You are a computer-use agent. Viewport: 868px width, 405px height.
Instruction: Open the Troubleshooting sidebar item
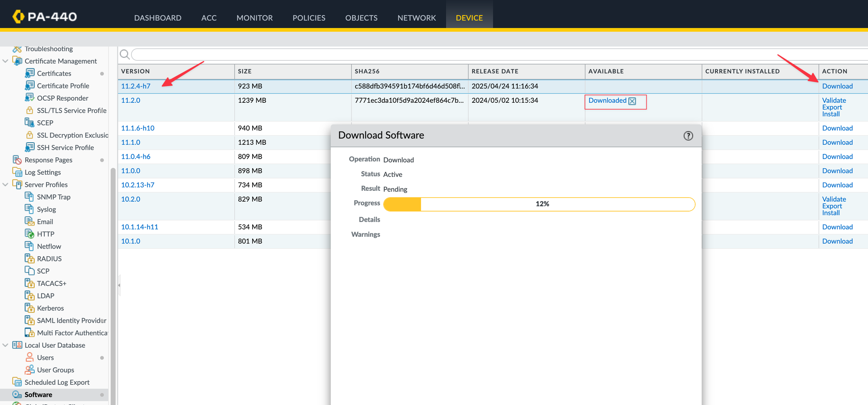coord(49,49)
